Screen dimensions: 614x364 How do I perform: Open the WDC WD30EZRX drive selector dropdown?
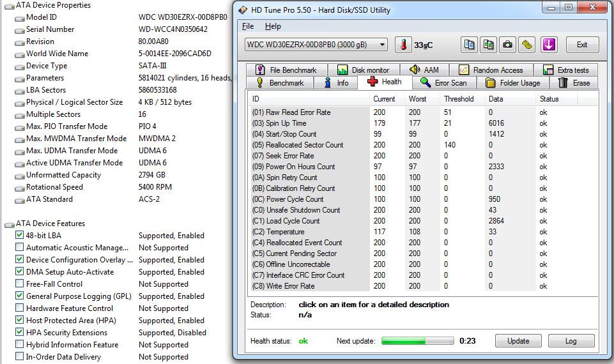pos(316,45)
